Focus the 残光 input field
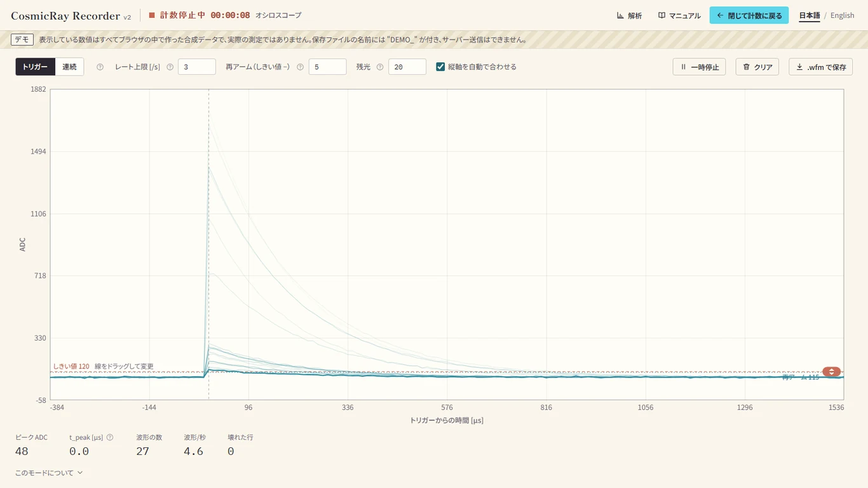 click(407, 67)
